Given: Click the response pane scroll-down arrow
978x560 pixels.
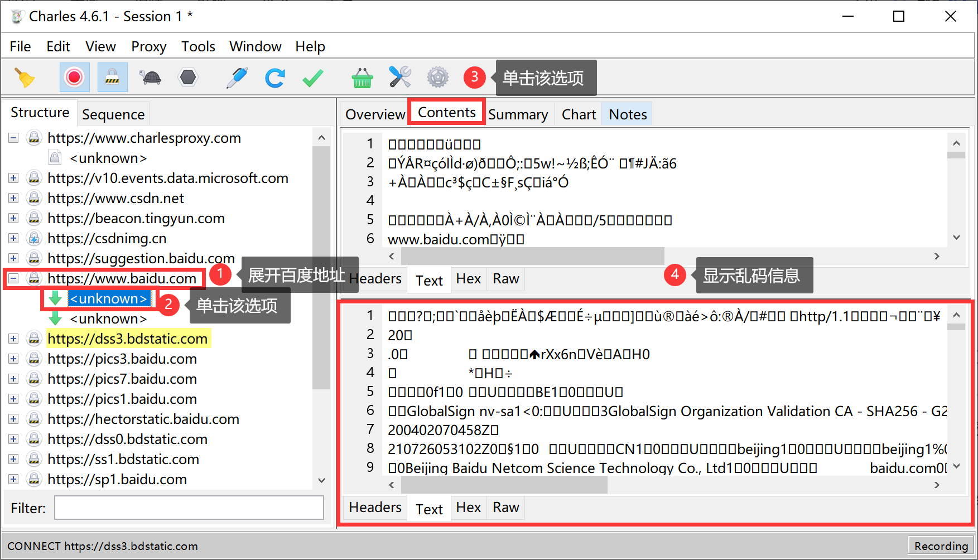Looking at the screenshot, I should 957,466.
